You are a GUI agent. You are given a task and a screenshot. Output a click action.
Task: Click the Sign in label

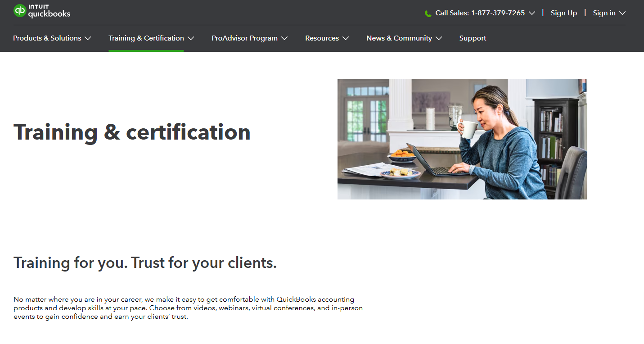[x=604, y=13]
